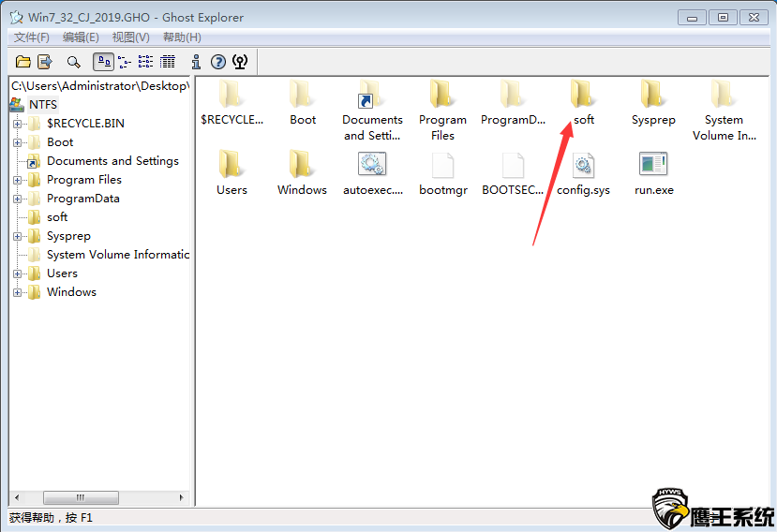Select Windows folder icon in file pane

(x=303, y=164)
